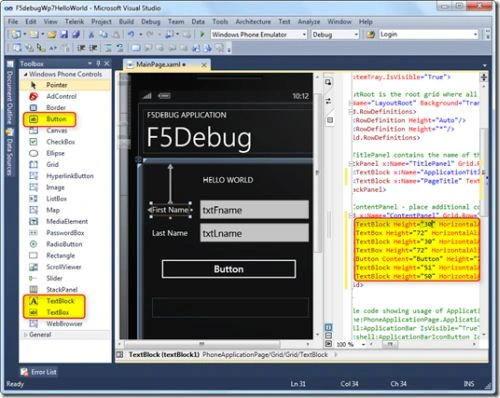Open the Windows Phone Emulator target dropdown
Image resolution: width=500 pixels, height=398 pixels.
point(304,35)
